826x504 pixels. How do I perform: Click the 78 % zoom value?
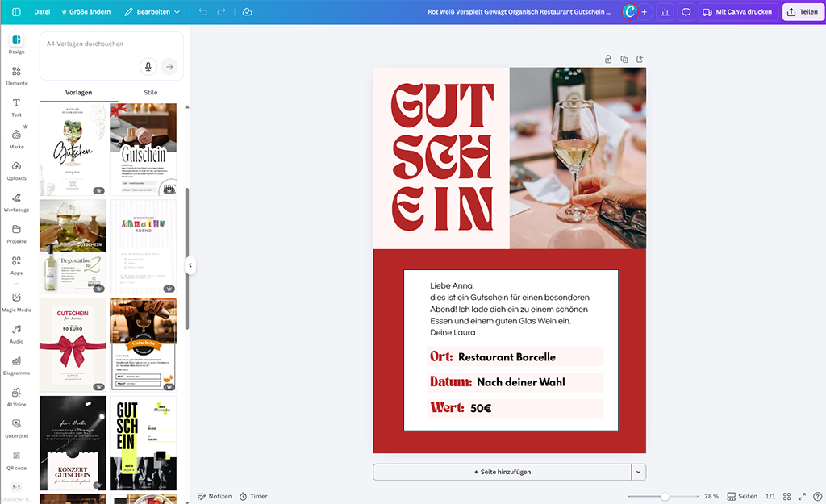pyautogui.click(x=711, y=496)
